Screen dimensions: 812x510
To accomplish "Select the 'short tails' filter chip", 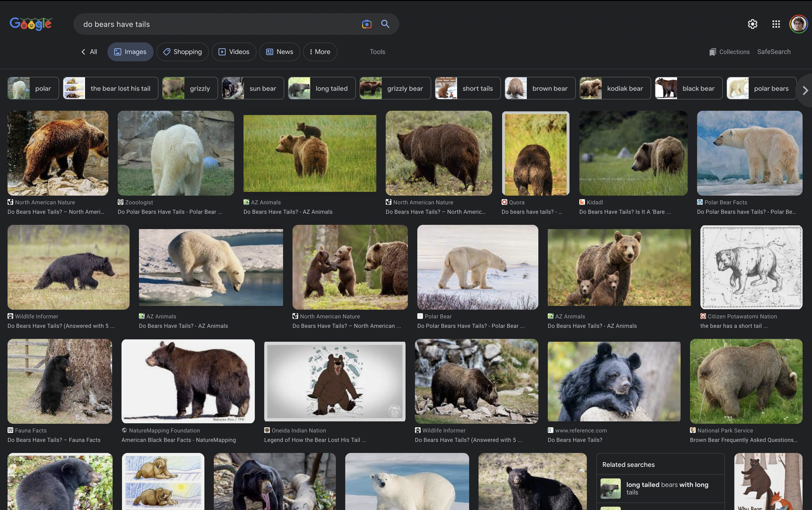I will (467, 88).
